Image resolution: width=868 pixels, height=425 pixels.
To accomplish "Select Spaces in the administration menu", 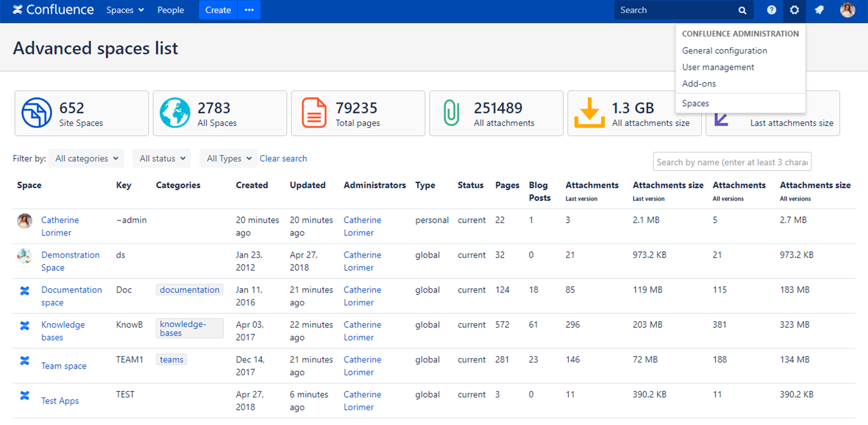I will 695,103.
